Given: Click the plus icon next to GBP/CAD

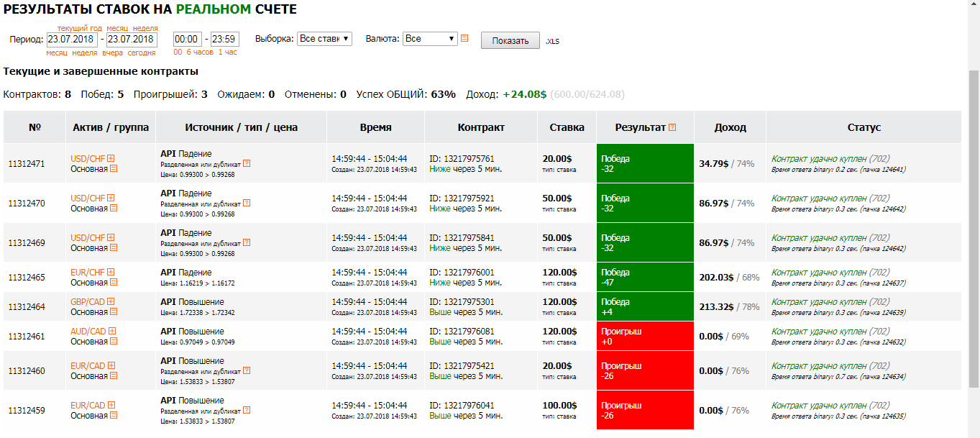Looking at the screenshot, I should pyautogui.click(x=111, y=302).
